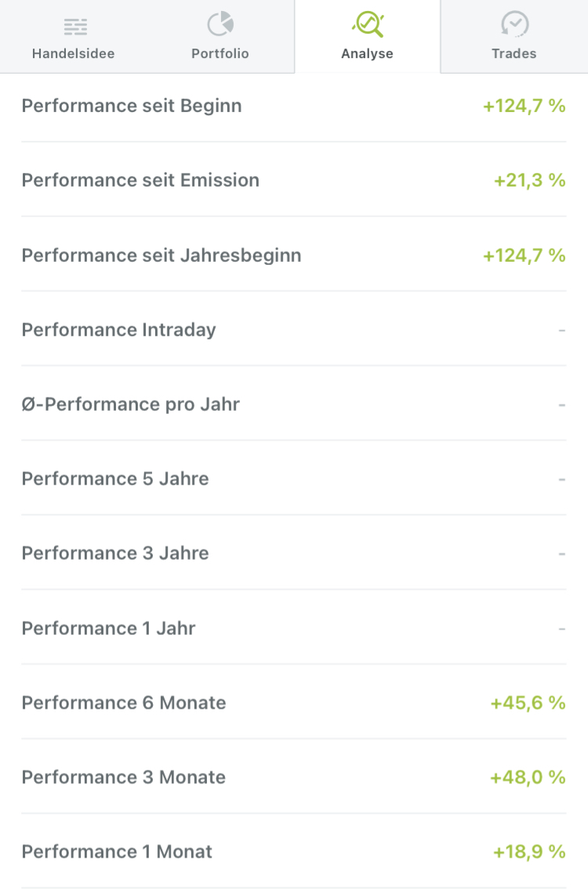Select the Analyse tab label
Screen dimensions: 588x896
tap(367, 54)
